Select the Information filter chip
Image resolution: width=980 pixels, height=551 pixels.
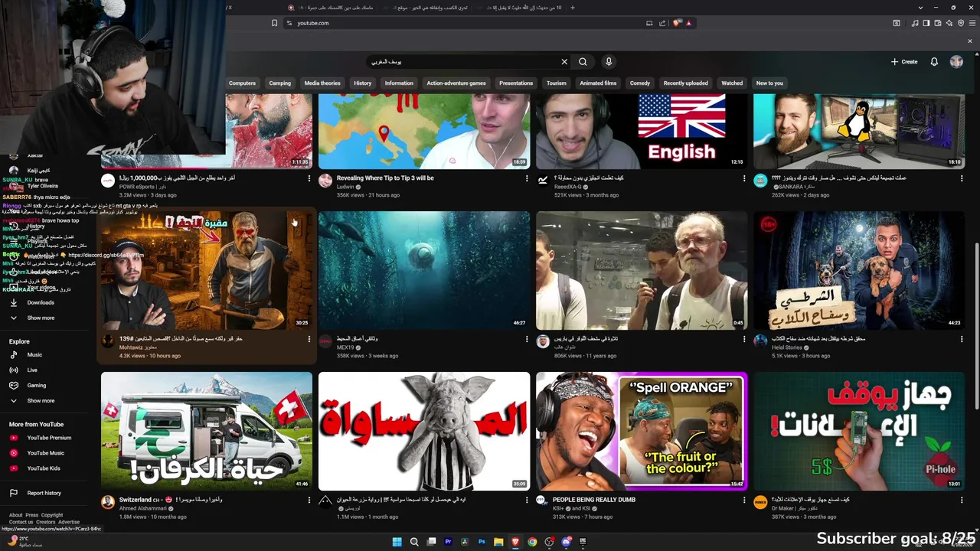(x=399, y=83)
